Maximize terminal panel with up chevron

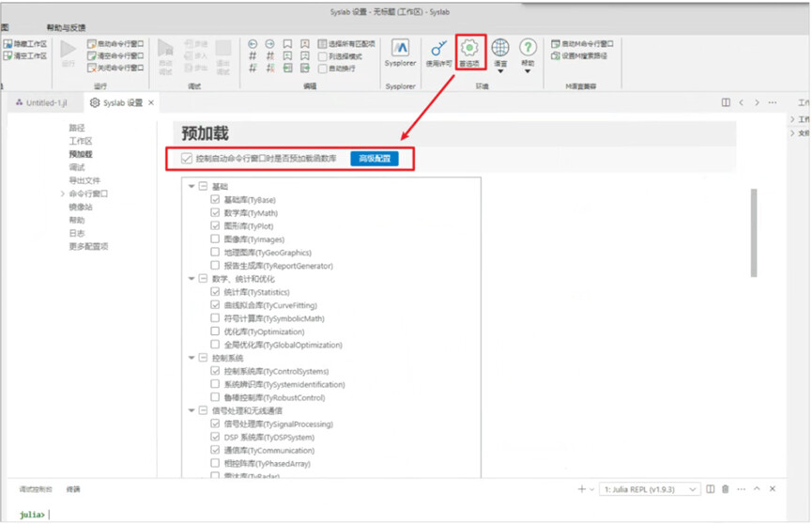758,488
